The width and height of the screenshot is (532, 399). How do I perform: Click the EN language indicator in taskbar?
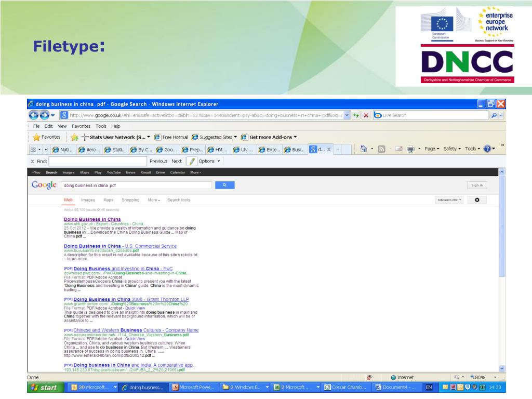point(429,388)
